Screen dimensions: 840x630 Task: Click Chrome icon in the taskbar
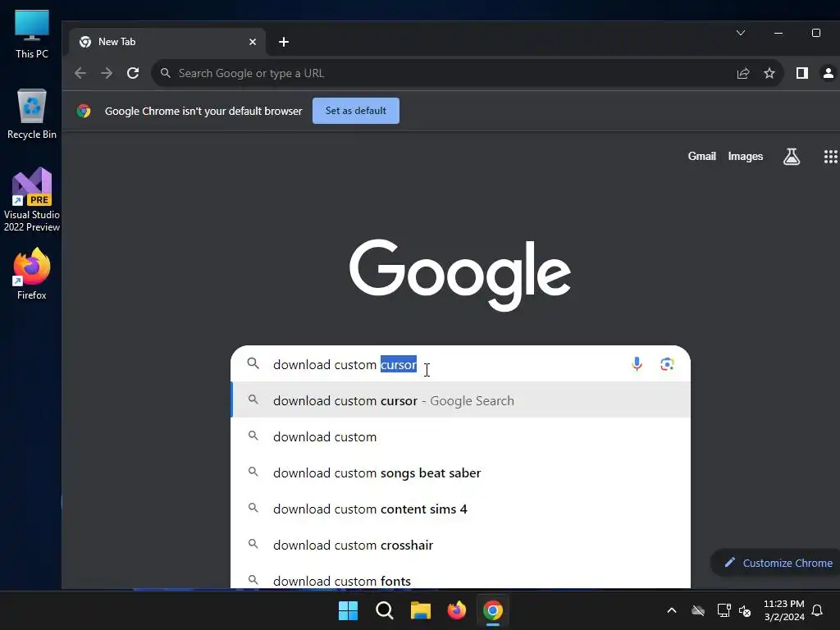493,610
